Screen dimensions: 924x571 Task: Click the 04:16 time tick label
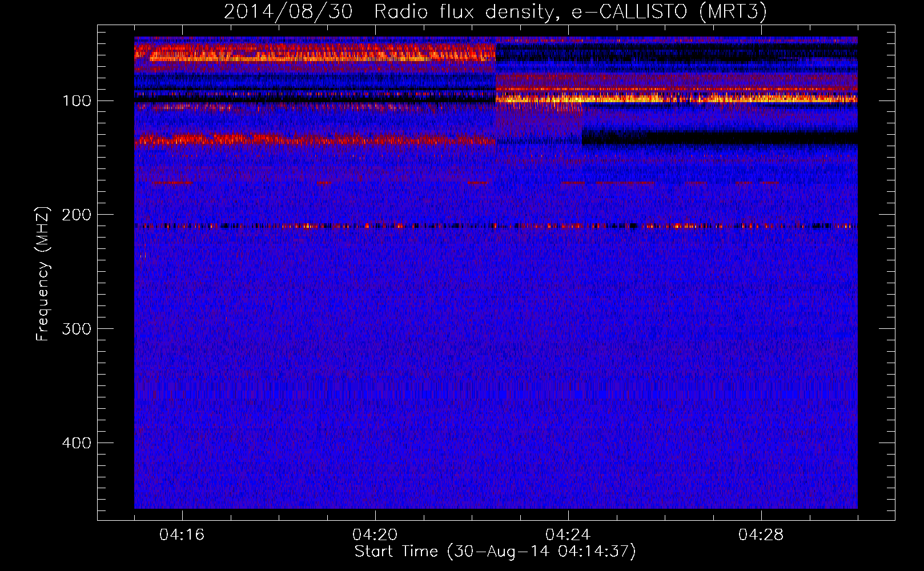click(x=182, y=535)
